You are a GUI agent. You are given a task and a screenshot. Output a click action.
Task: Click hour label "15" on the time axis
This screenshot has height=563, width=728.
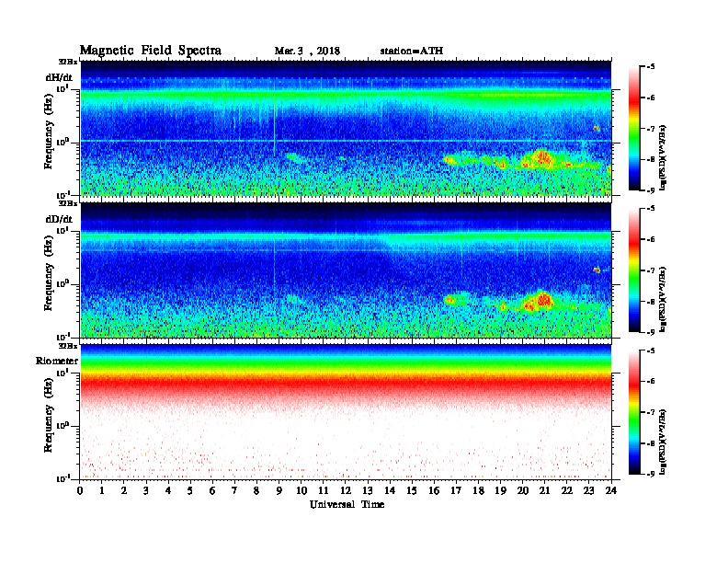click(x=412, y=490)
